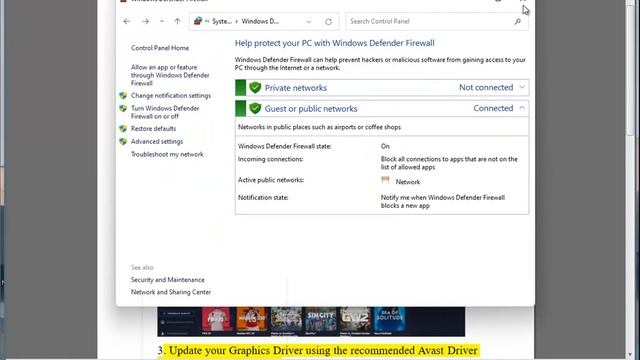
Task: Click the green shield icon for Private networks
Action: tap(255, 87)
